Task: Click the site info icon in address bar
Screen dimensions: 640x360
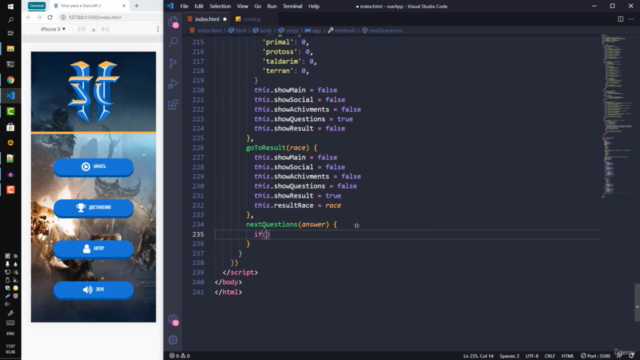Action: point(63,17)
